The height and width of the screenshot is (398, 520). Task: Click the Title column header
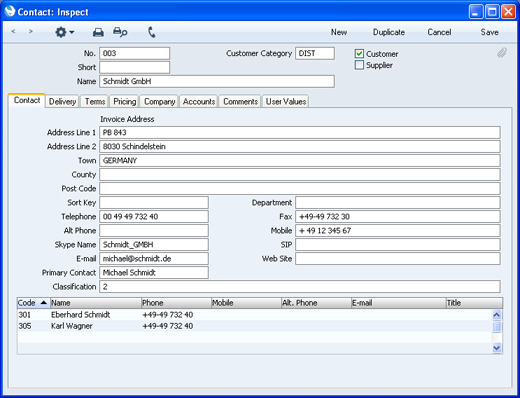coord(474,303)
